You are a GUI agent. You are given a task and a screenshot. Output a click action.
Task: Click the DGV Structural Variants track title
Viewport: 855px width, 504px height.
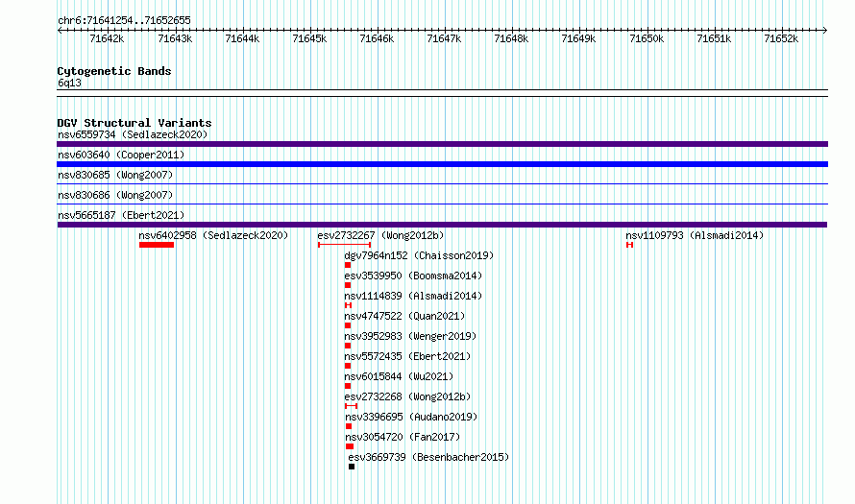(x=134, y=123)
